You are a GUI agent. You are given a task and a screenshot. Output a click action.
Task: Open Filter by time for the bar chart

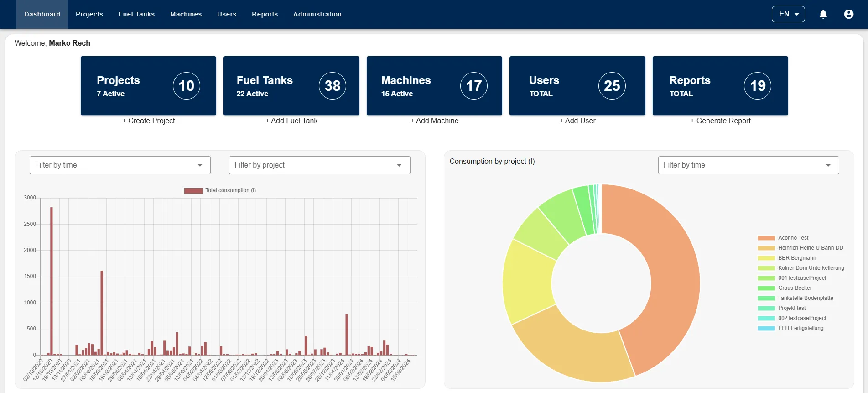tap(120, 165)
